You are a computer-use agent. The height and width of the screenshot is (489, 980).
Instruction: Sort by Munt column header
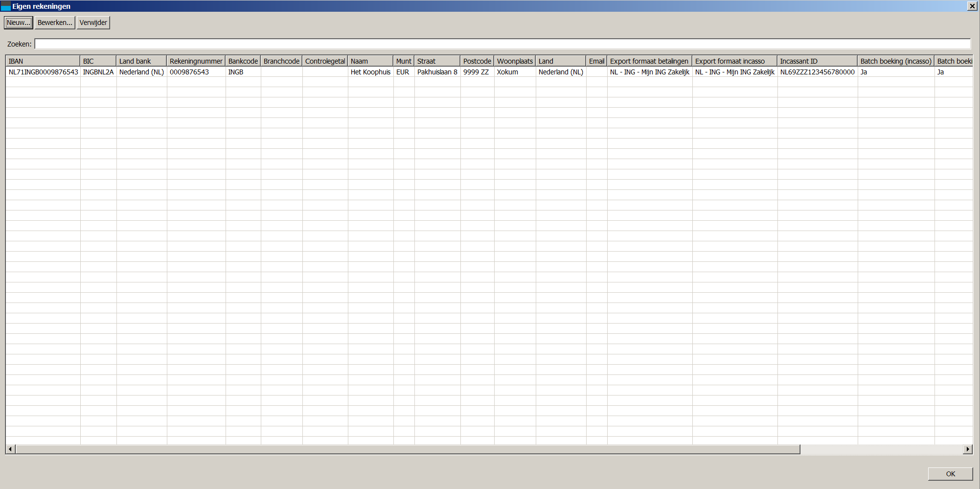pos(404,61)
